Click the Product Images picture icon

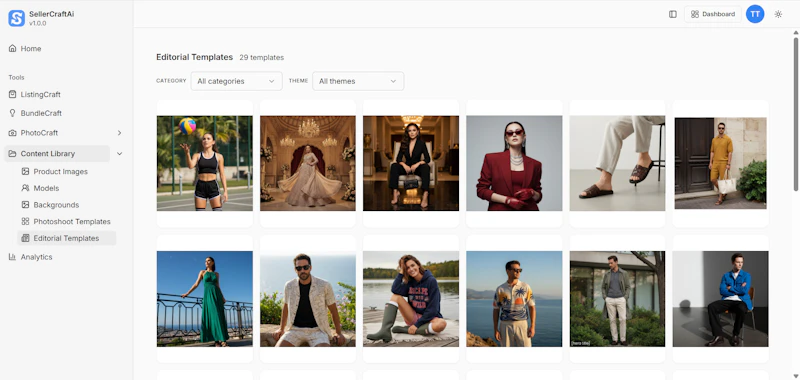pos(25,171)
